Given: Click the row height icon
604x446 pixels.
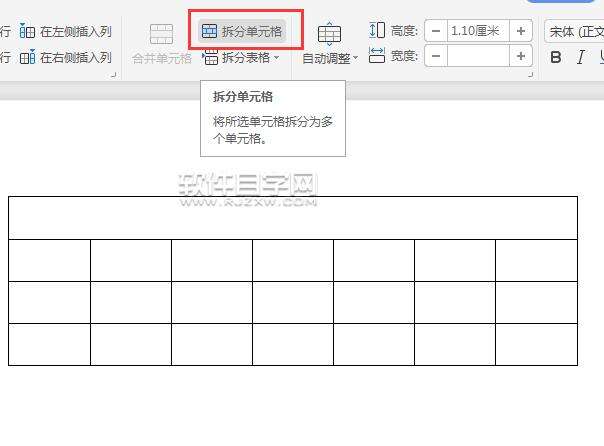Looking at the screenshot, I should pyautogui.click(x=377, y=30).
